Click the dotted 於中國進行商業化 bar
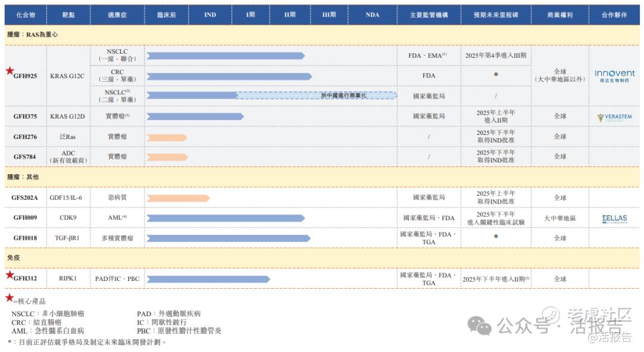The image size is (644, 352). (317, 95)
